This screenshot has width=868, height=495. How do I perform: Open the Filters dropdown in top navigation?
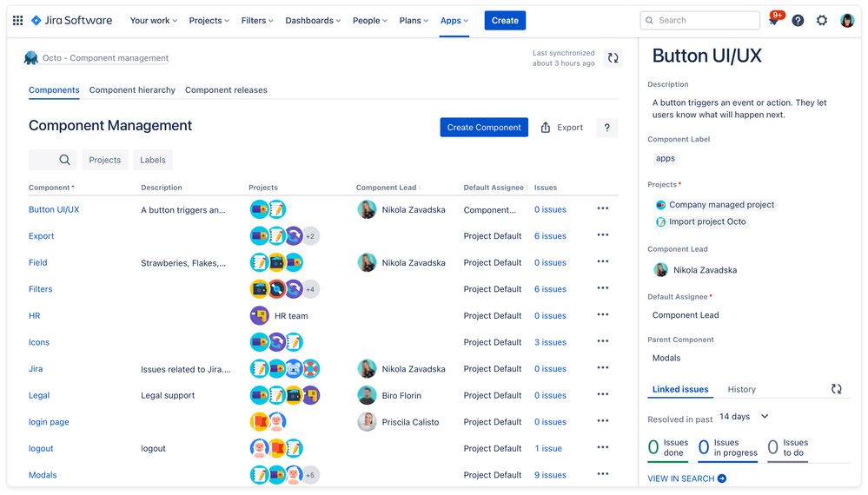[x=257, y=21]
